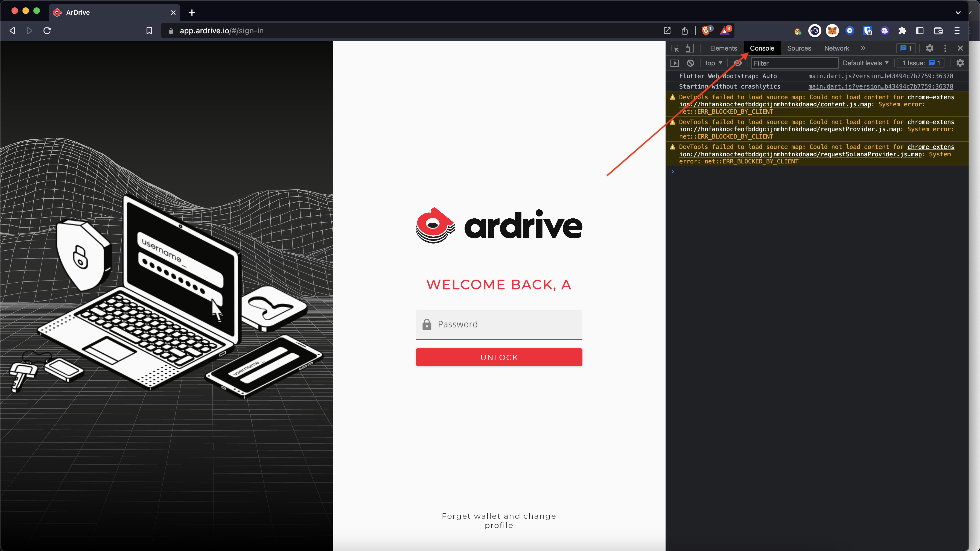Open DevTools three-dot menu
This screenshot has height=551, width=980.
(945, 48)
